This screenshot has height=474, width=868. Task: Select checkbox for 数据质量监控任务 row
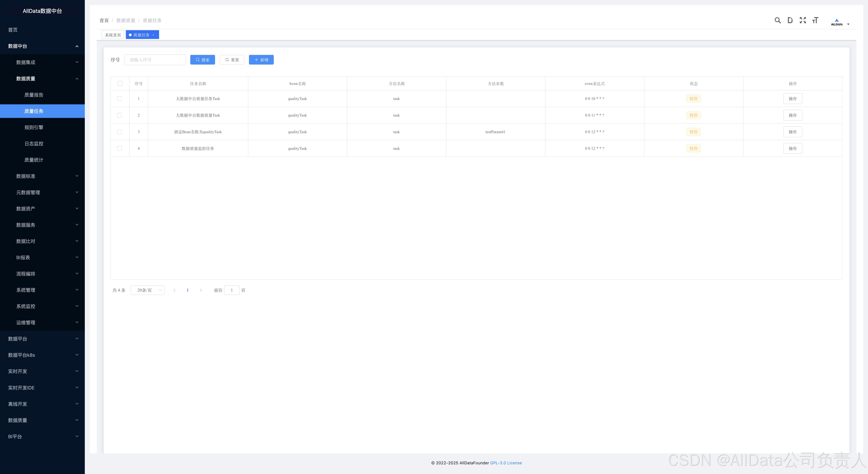pos(119,148)
